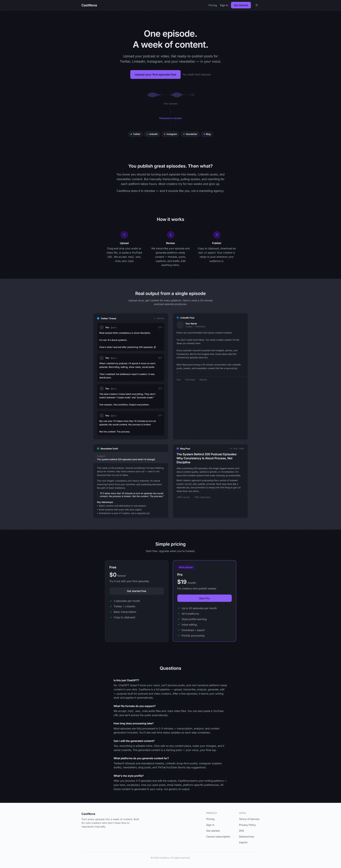Click checkmark beside Basic transcription
The image size is (341, 868).
coord(111,612)
